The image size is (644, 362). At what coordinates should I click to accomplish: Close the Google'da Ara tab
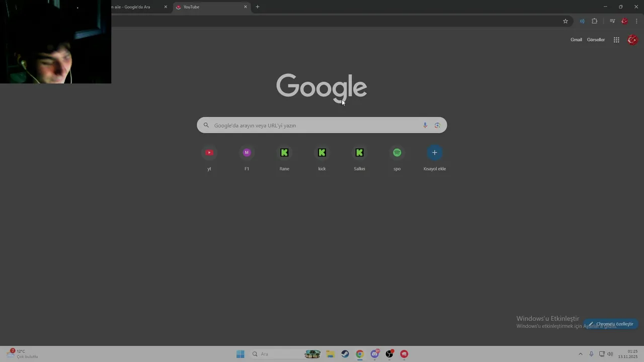click(166, 7)
